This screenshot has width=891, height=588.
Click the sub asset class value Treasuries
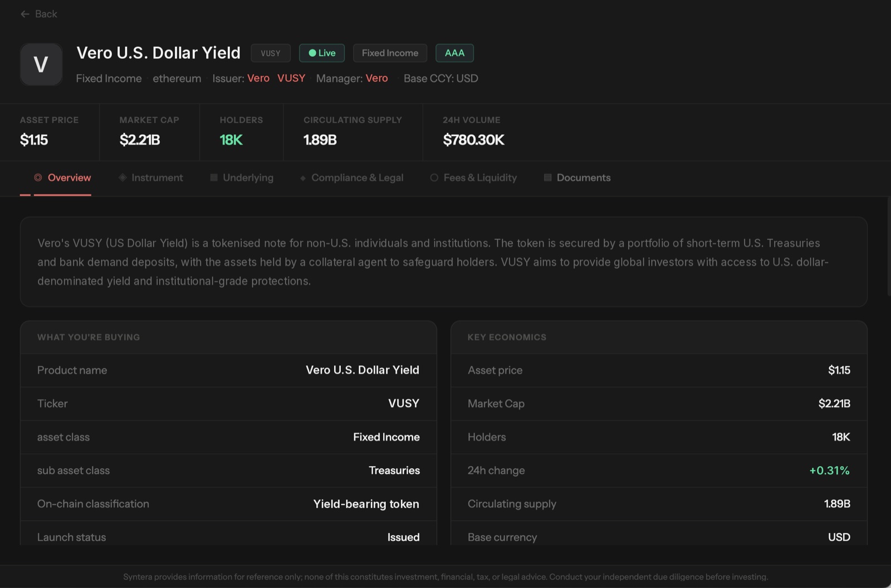pos(394,471)
